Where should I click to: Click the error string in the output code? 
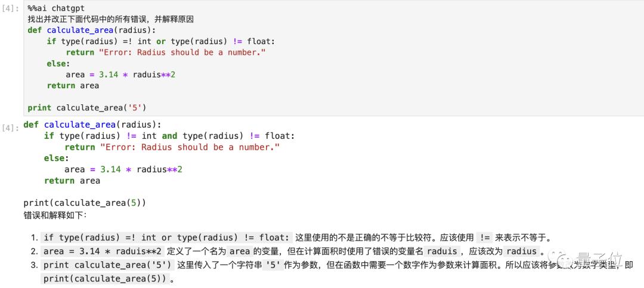click(x=190, y=147)
